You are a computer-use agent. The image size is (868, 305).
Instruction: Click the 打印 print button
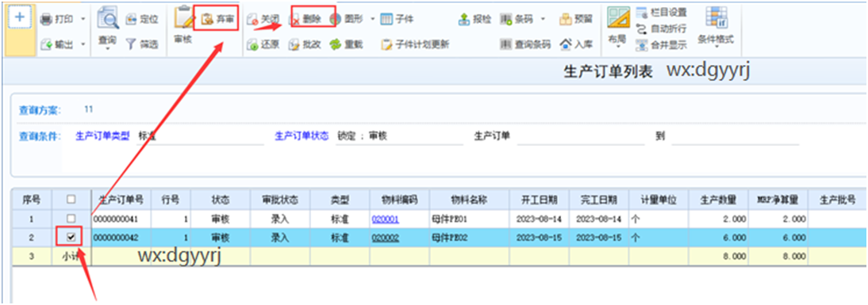pos(58,19)
